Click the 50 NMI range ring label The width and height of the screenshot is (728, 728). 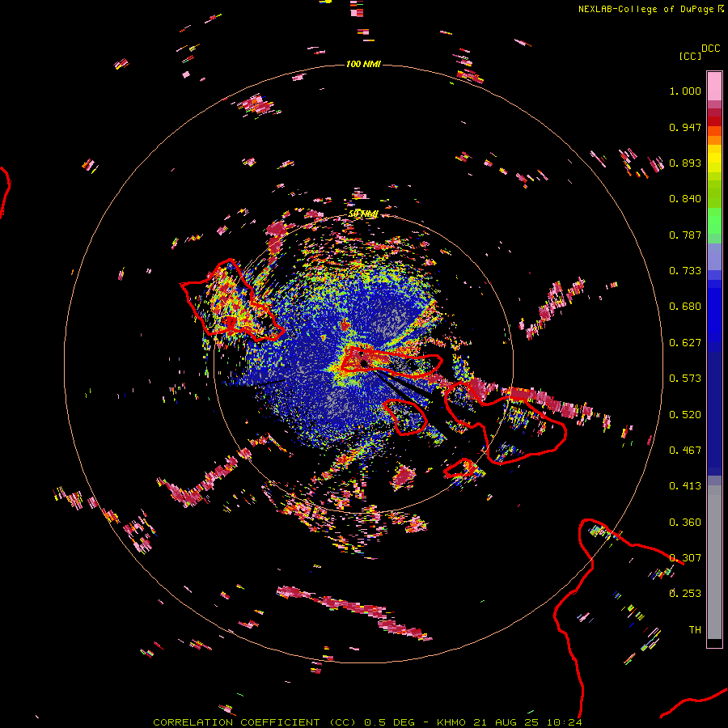(363, 214)
